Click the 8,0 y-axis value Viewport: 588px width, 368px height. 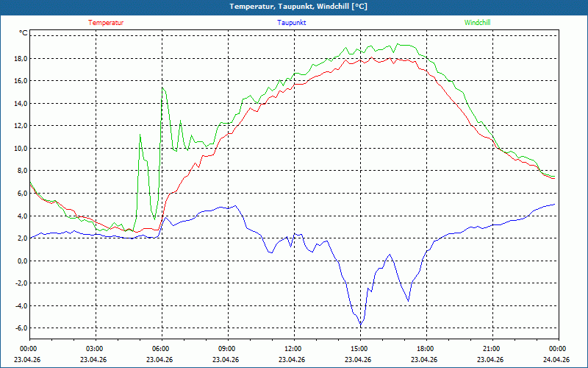coord(23,171)
